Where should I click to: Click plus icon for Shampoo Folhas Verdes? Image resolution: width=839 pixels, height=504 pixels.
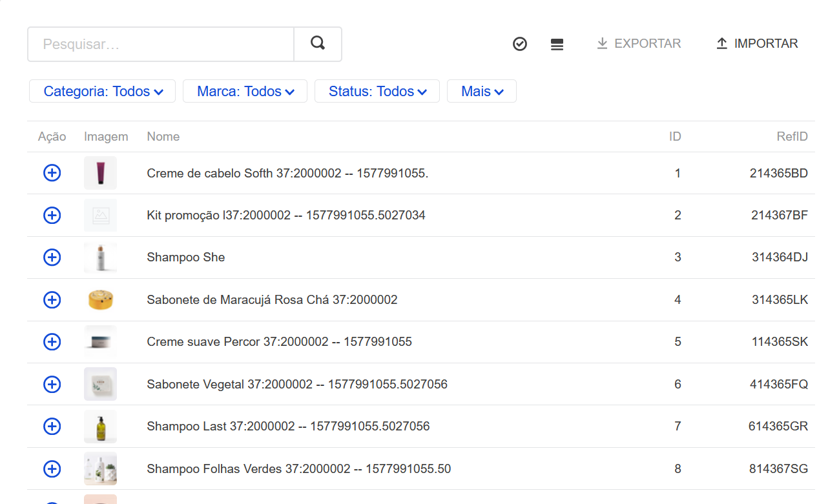(x=52, y=469)
